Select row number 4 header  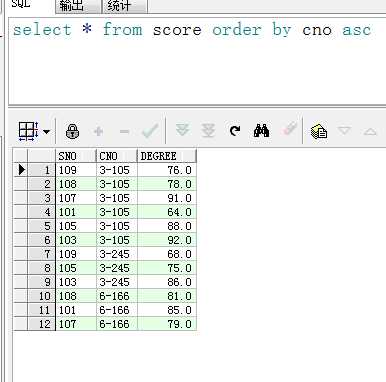click(41, 212)
